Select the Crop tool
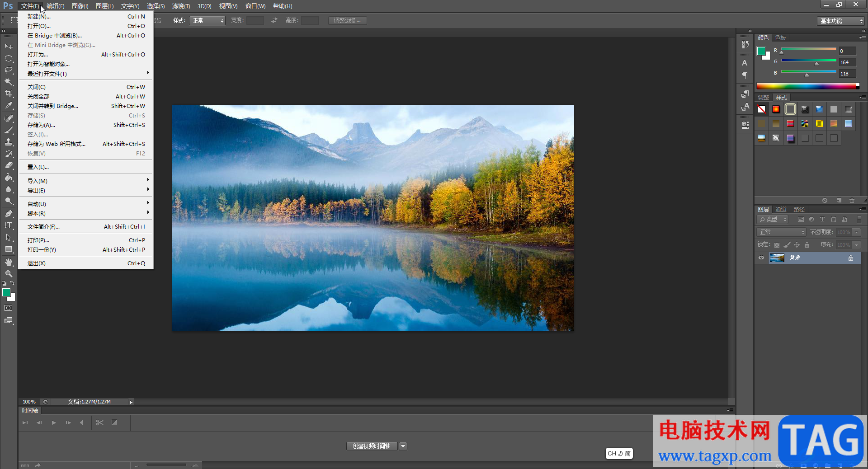Image resolution: width=868 pixels, height=469 pixels. pos(9,94)
